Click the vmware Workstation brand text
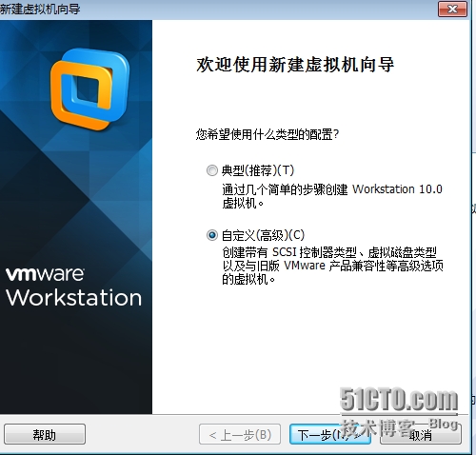The height and width of the screenshot is (455, 476). (73, 287)
